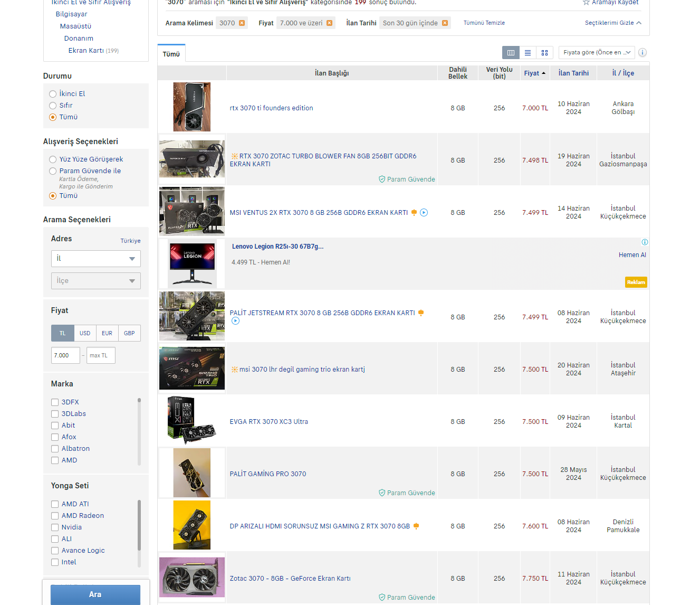Check the Intel chipset checkbox

55,562
